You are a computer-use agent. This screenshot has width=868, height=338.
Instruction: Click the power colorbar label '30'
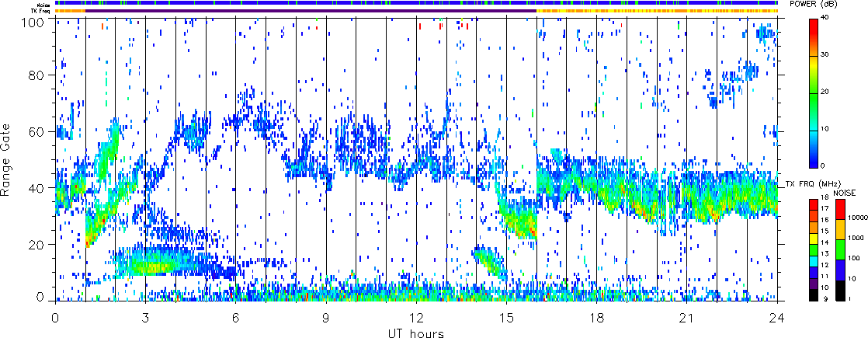[x=826, y=56]
